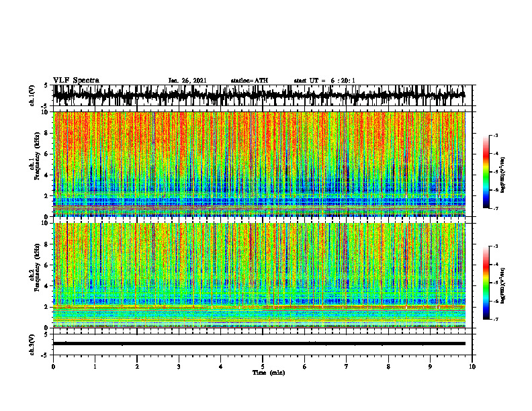
Task: Click the "VLF Spectra" title text
Action: click(76, 81)
